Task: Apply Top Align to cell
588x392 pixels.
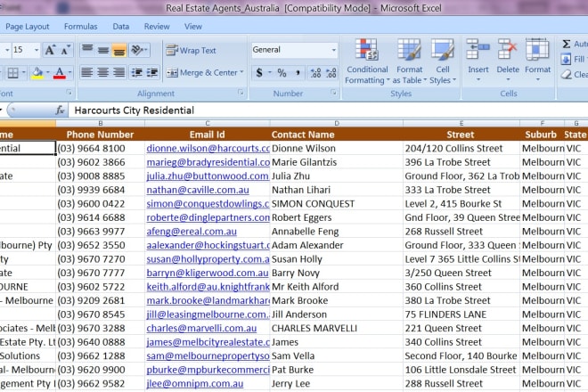Action: pos(87,50)
